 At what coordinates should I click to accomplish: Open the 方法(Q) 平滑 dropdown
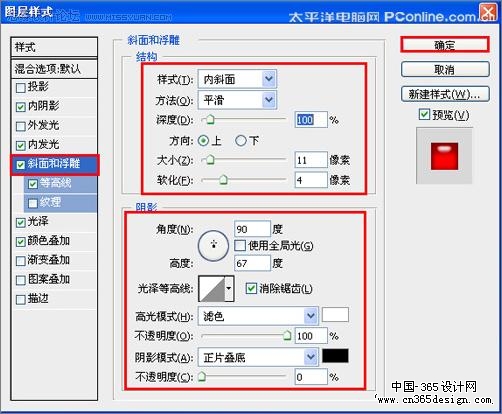point(237,100)
